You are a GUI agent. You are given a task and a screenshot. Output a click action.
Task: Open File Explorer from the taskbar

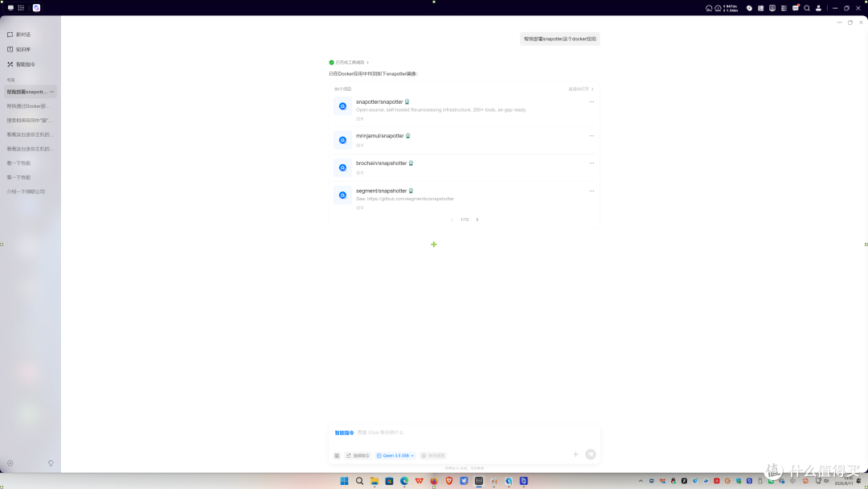[375, 481]
